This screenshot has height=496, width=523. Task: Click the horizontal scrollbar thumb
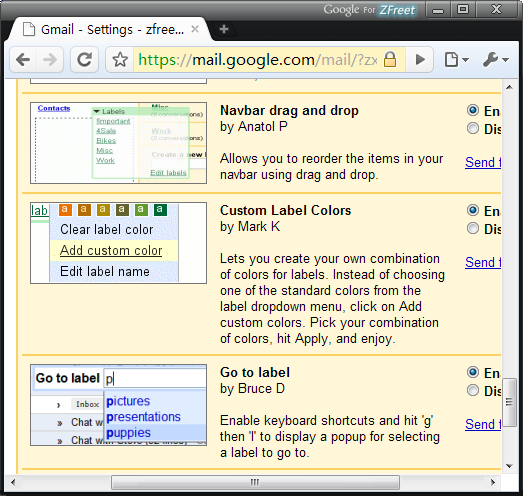[255, 482]
